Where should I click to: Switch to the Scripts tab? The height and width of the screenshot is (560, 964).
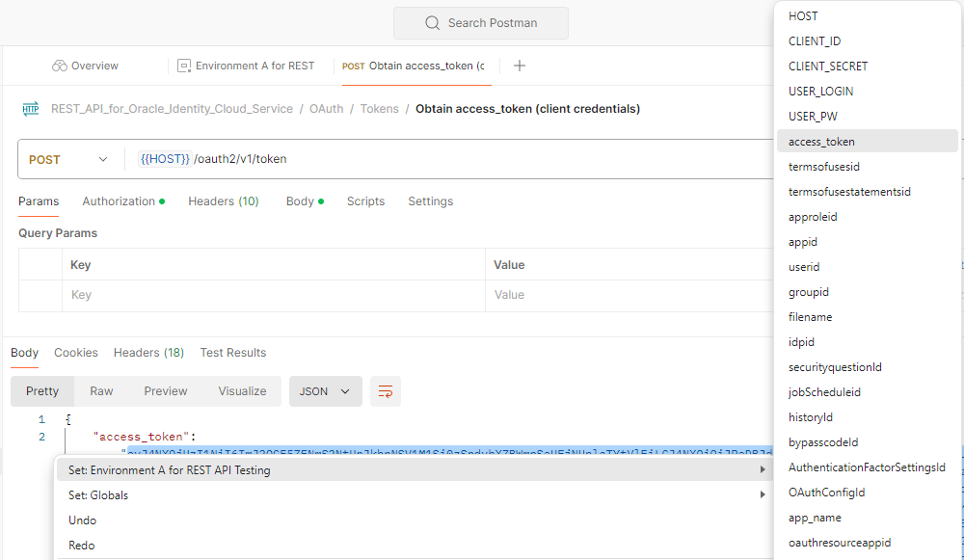coord(365,201)
